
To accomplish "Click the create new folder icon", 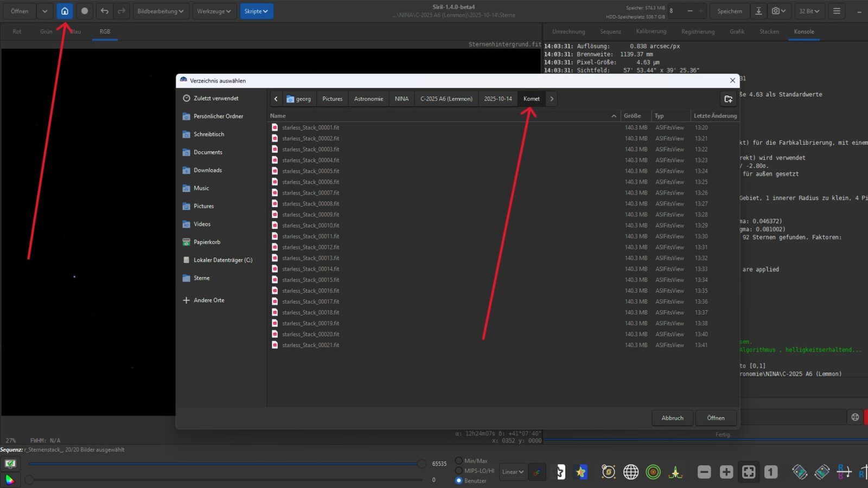I will pyautogui.click(x=728, y=99).
